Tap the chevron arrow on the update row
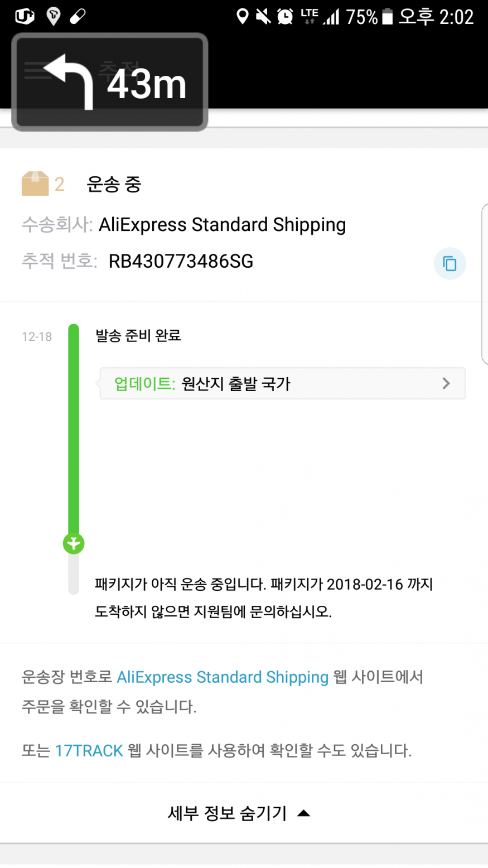This screenshot has width=488, height=868. point(446,384)
